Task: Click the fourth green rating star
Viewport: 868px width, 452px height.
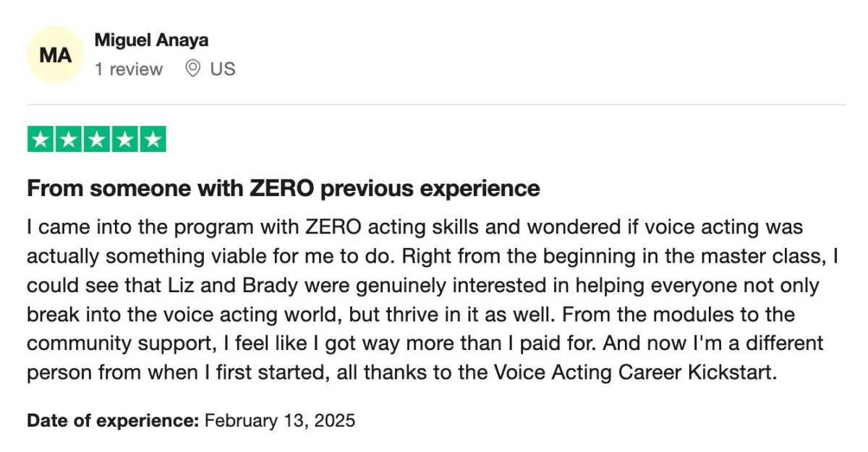Action: pos(124,139)
